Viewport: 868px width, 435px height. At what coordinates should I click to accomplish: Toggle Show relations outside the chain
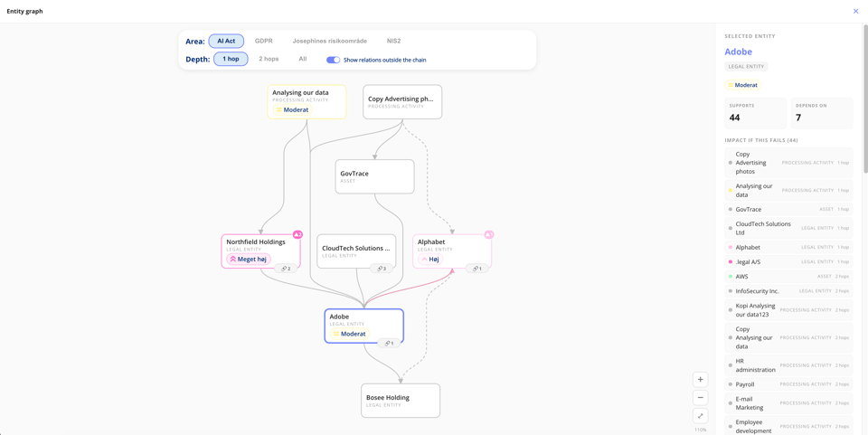tap(334, 60)
